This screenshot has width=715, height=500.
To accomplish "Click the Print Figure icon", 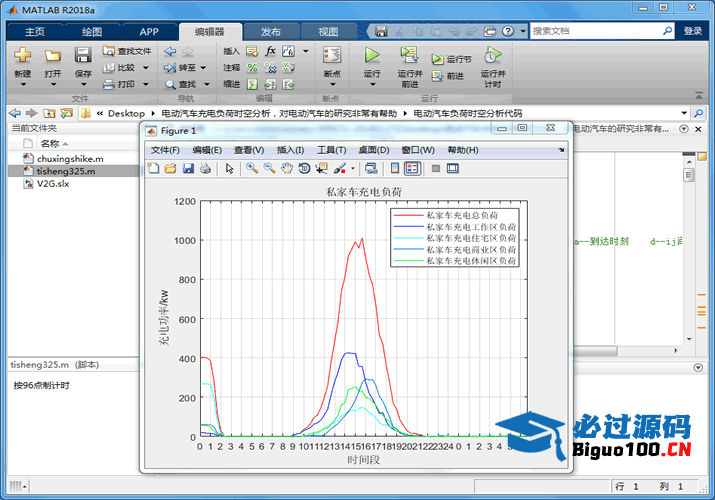I will (205, 169).
